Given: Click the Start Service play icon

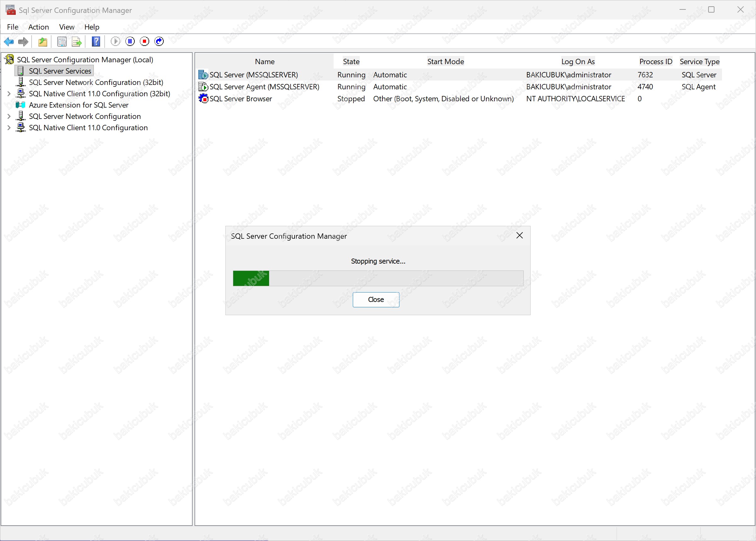Looking at the screenshot, I should (115, 41).
